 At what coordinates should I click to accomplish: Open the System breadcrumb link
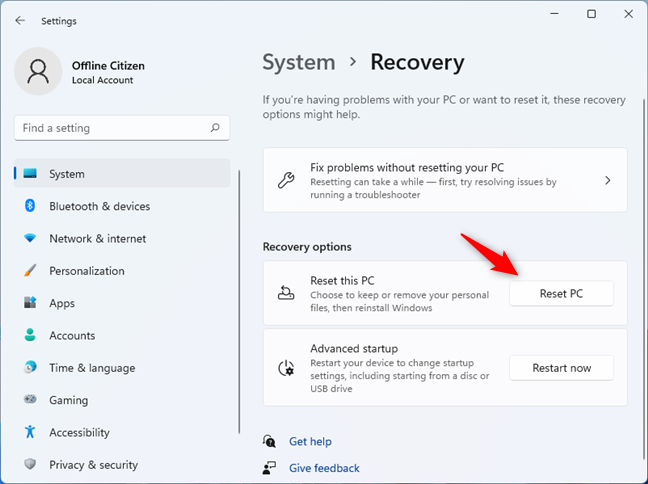pos(298,62)
